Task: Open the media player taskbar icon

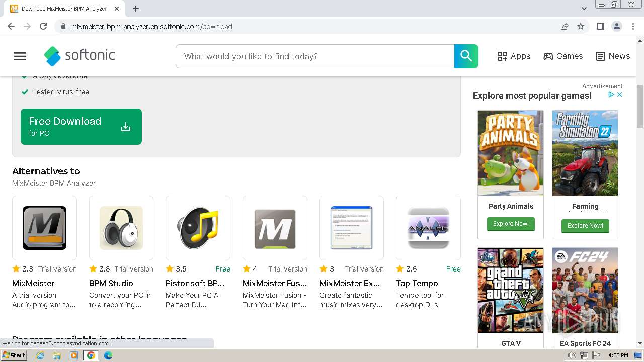Action: (74, 355)
